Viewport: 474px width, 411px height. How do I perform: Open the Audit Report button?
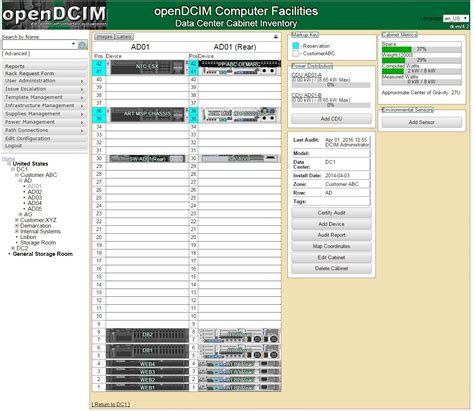click(331, 235)
